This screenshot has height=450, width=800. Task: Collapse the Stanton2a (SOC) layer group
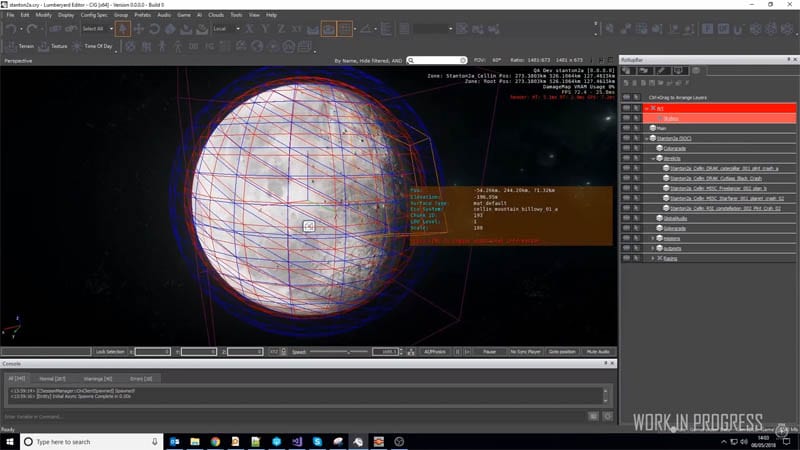click(646, 138)
